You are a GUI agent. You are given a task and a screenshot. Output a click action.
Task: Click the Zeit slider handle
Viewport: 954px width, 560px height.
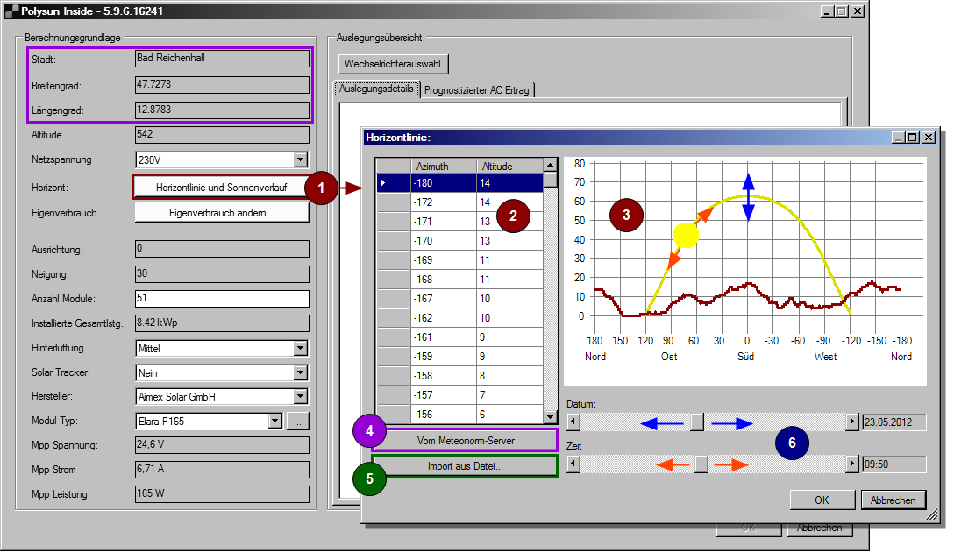[701, 464]
